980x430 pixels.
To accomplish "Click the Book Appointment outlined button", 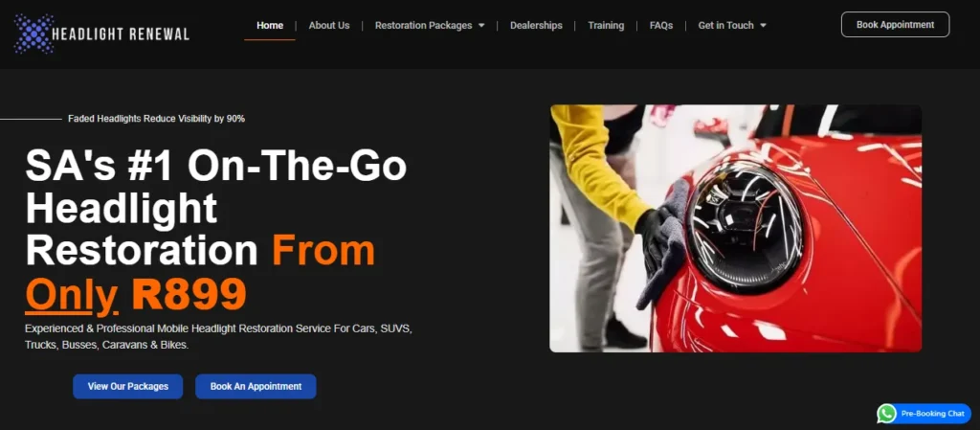I will click(x=895, y=25).
